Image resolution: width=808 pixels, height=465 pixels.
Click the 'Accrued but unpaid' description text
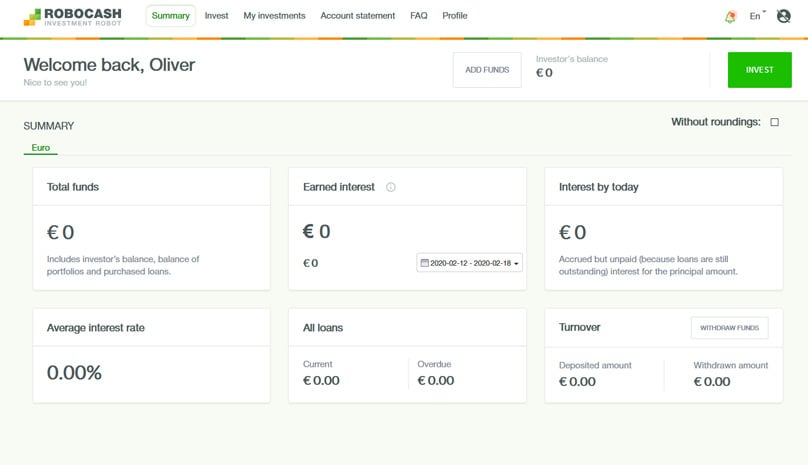[x=648, y=265]
